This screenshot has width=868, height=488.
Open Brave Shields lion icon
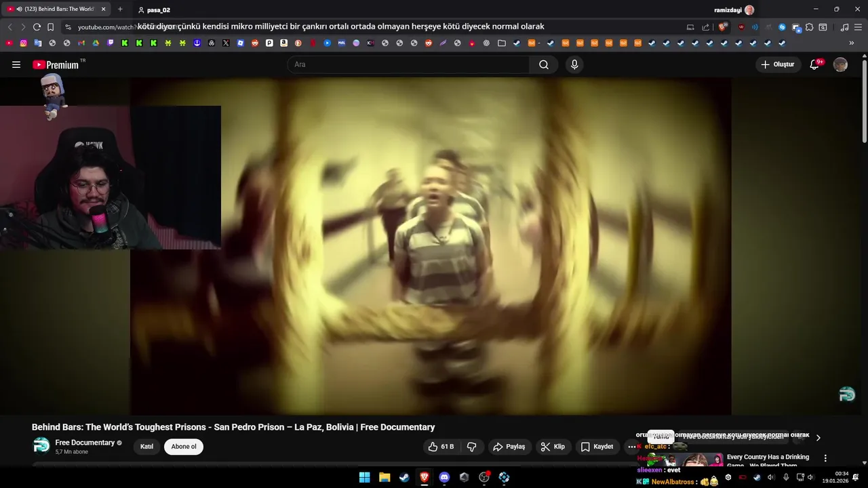tap(722, 27)
